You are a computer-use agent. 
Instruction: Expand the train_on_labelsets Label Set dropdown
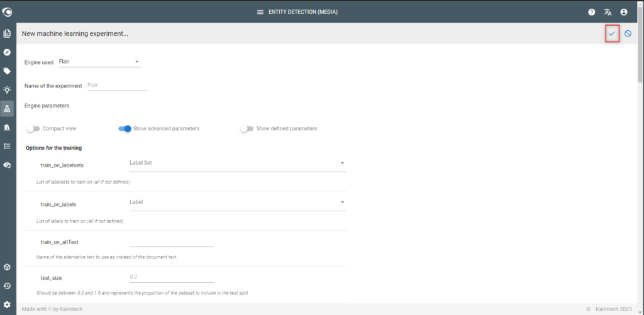238,163
